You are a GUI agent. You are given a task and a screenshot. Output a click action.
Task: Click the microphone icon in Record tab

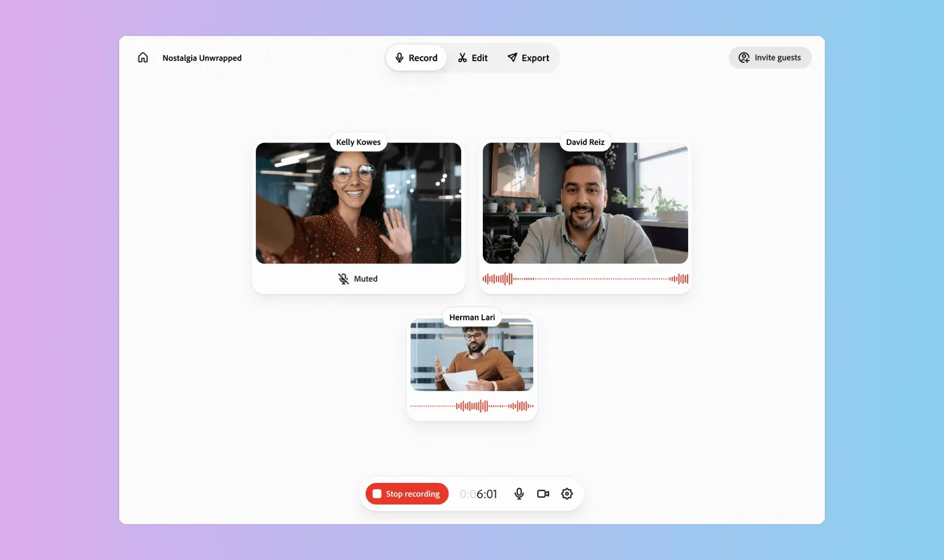point(399,58)
